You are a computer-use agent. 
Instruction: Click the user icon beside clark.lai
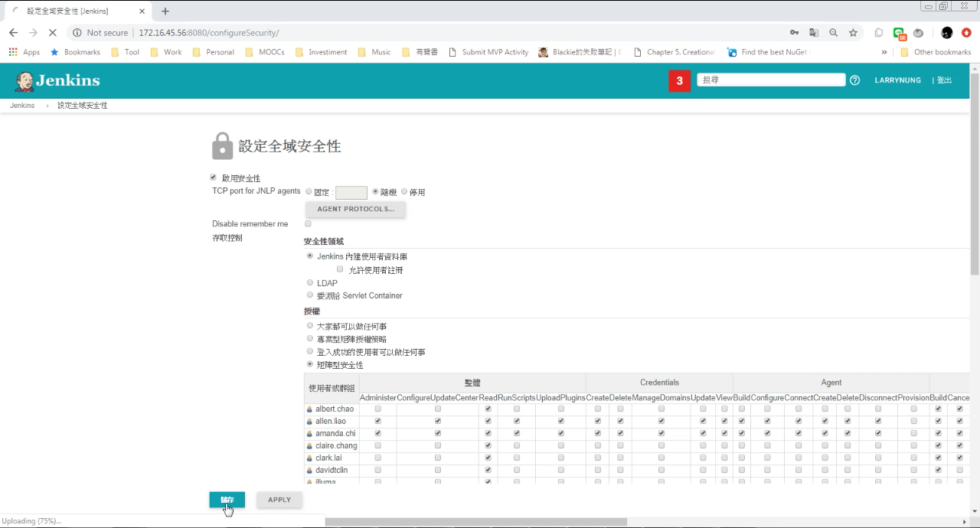point(309,458)
